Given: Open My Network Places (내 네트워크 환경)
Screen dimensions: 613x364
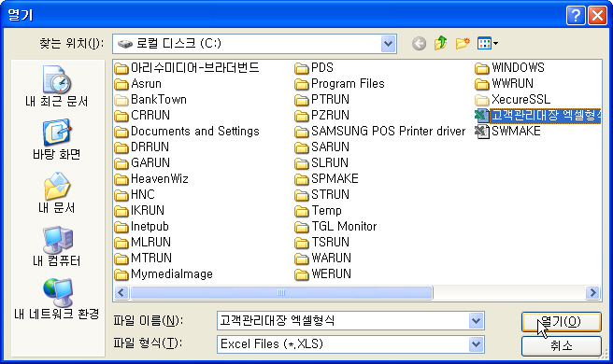Looking at the screenshot, I should pos(57,300).
